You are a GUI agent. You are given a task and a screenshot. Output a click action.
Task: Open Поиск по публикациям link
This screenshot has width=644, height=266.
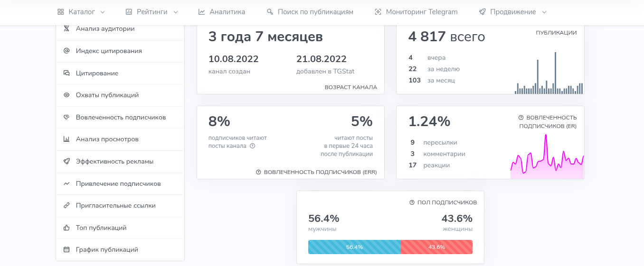[x=310, y=12]
